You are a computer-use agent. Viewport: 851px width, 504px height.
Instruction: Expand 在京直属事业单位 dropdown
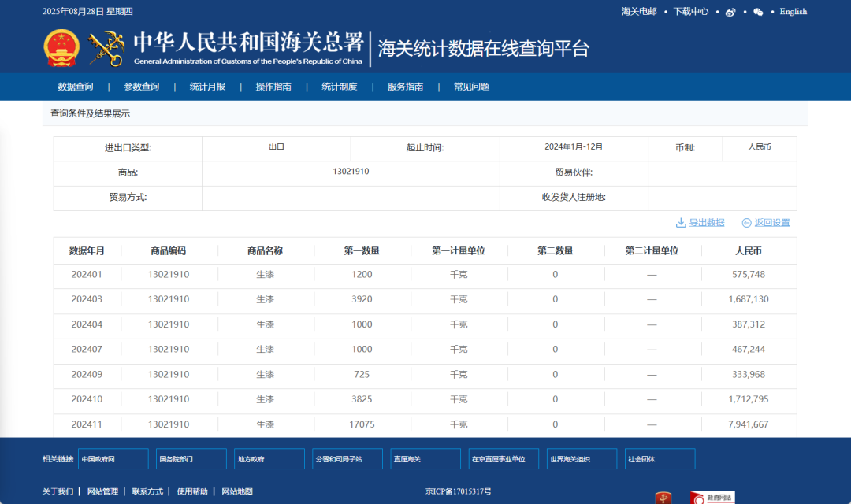tap(504, 459)
